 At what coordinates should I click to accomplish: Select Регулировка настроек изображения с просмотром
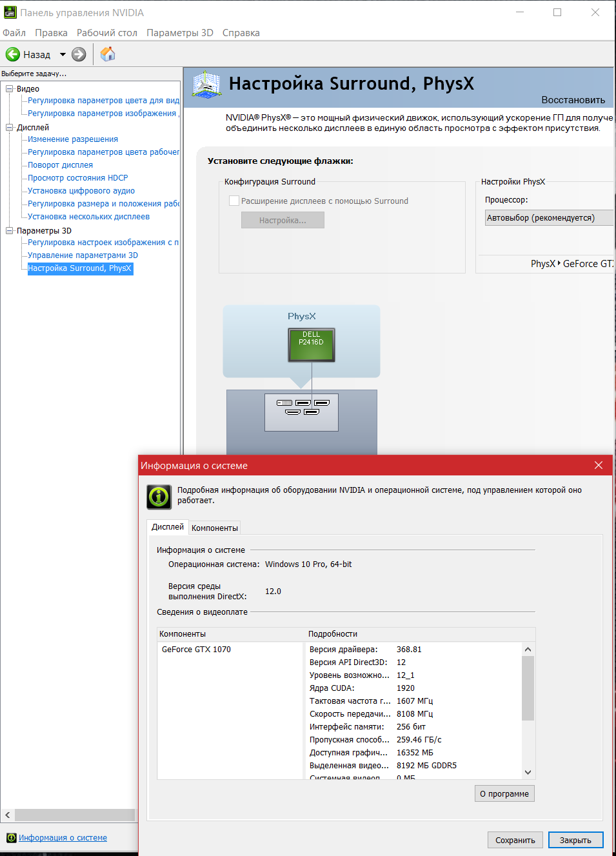(103, 243)
